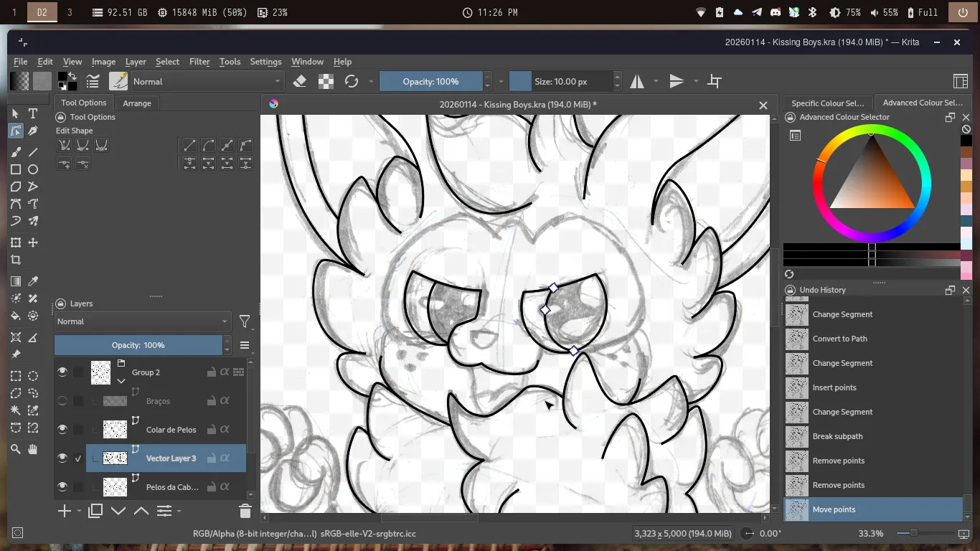Activate the Zoom tool magnifier
This screenshot has width=980, height=551.
click(x=16, y=449)
